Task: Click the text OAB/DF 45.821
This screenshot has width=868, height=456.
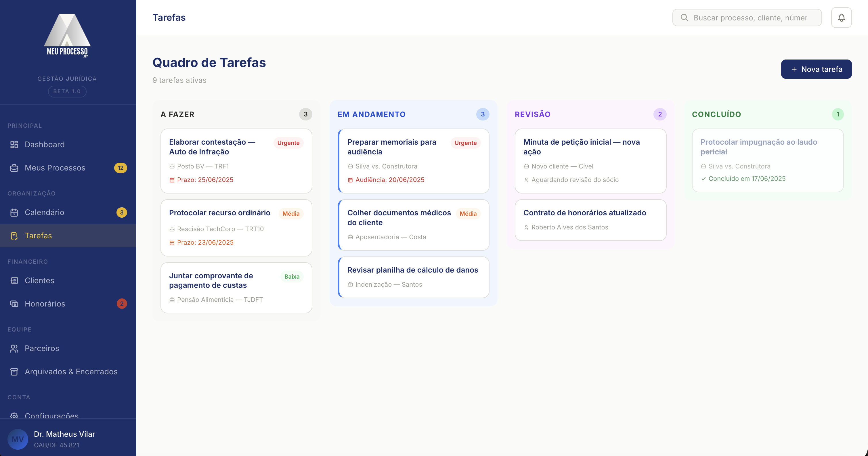Action: pos(57,445)
